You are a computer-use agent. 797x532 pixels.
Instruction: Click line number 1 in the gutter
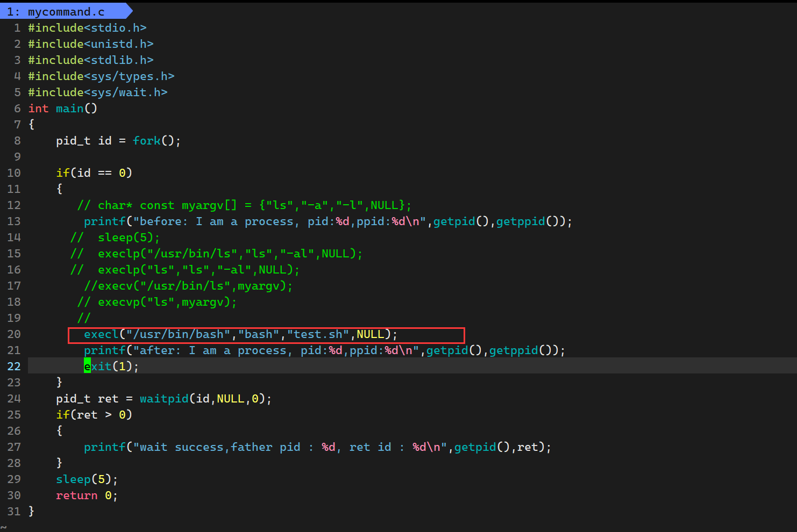(17, 28)
